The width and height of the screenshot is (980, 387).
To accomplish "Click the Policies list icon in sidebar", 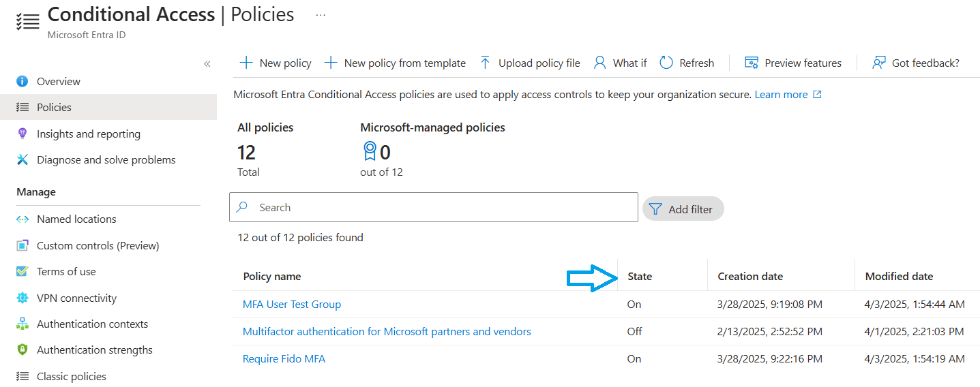I will coord(23,107).
